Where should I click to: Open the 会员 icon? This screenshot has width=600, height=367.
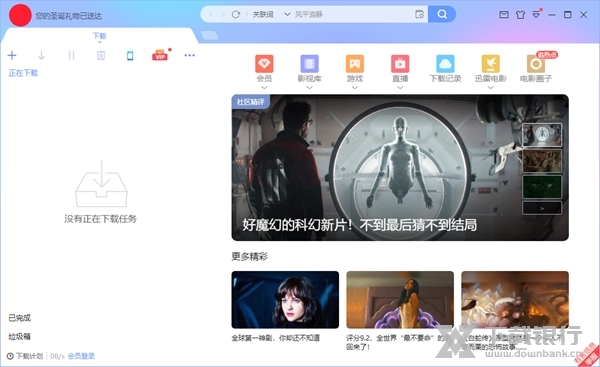coord(264,64)
